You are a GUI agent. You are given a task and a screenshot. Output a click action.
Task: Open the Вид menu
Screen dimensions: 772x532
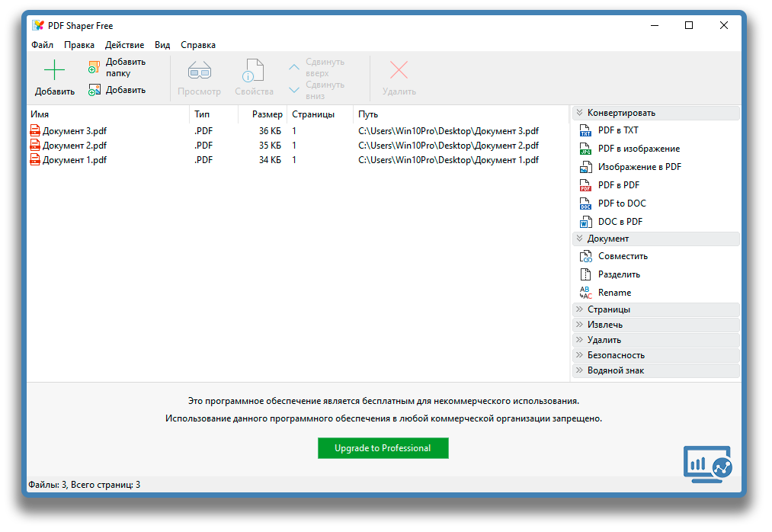point(162,45)
